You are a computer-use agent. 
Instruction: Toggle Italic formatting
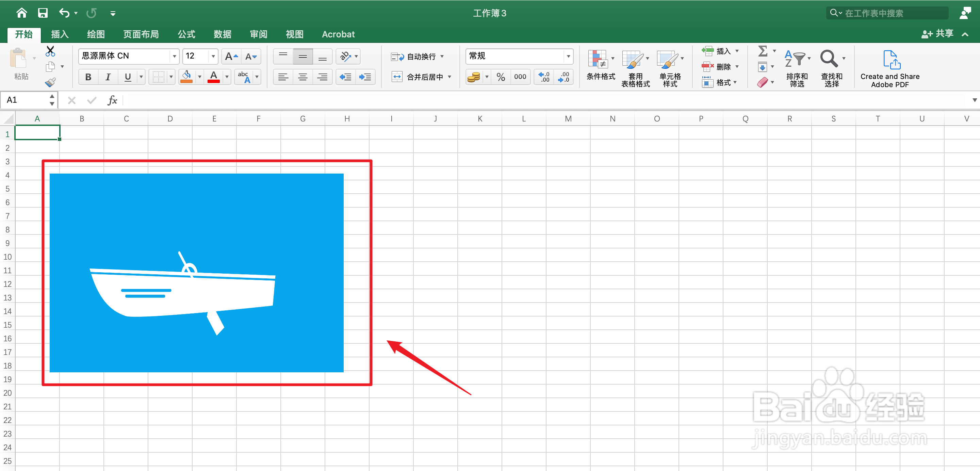(108, 77)
